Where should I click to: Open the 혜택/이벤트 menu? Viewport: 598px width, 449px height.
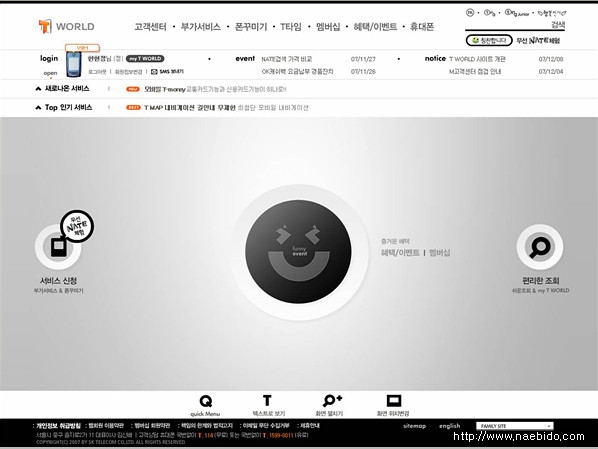click(x=375, y=27)
